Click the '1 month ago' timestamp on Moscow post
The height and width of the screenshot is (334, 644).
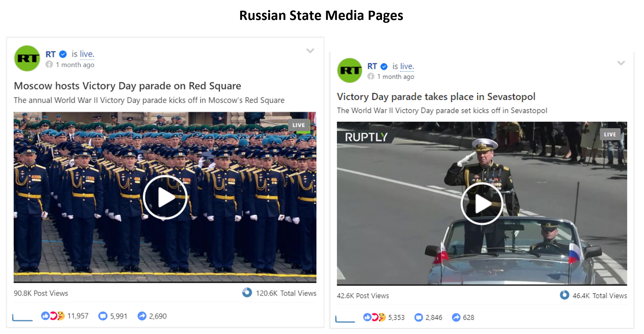click(x=75, y=65)
